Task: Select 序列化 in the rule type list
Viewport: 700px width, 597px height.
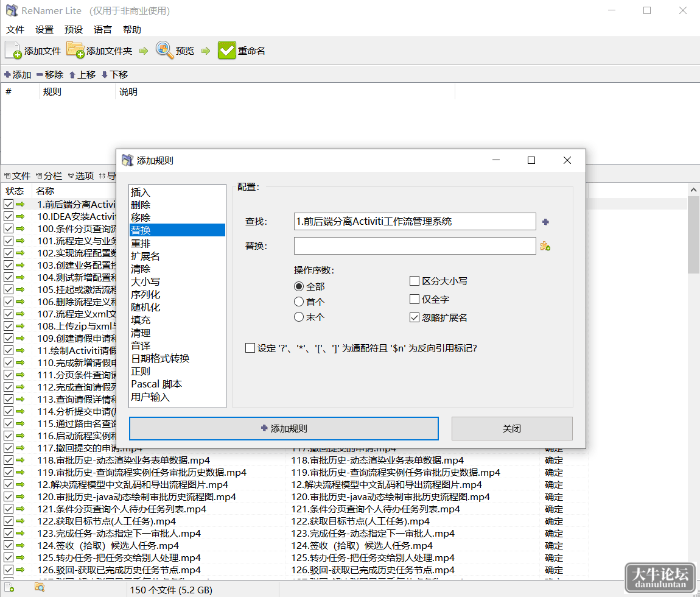Action: (x=177, y=294)
